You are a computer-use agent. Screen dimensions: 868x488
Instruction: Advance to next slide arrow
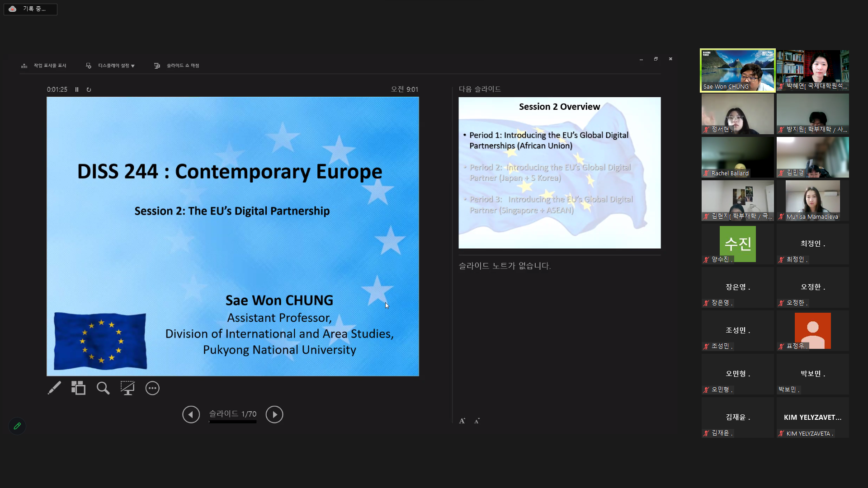click(x=274, y=414)
